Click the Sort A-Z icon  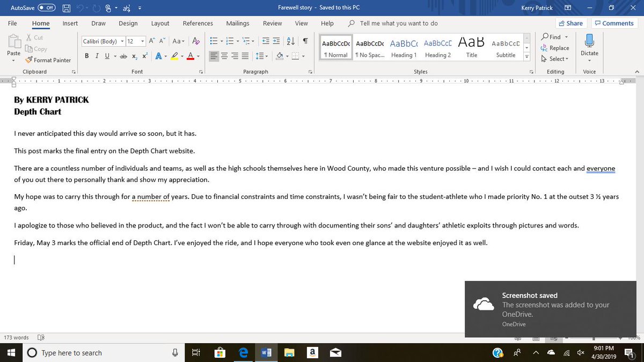(291, 41)
